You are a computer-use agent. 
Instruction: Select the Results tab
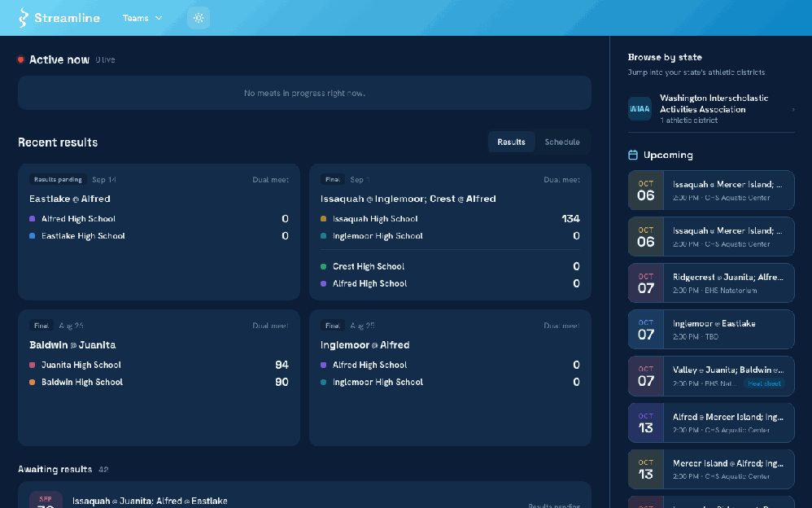tap(511, 142)
